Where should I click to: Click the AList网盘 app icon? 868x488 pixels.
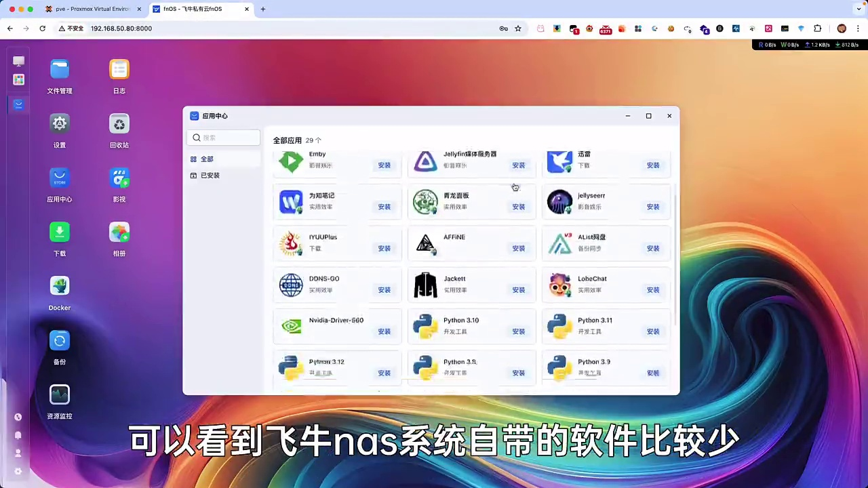tap(559, 243)
